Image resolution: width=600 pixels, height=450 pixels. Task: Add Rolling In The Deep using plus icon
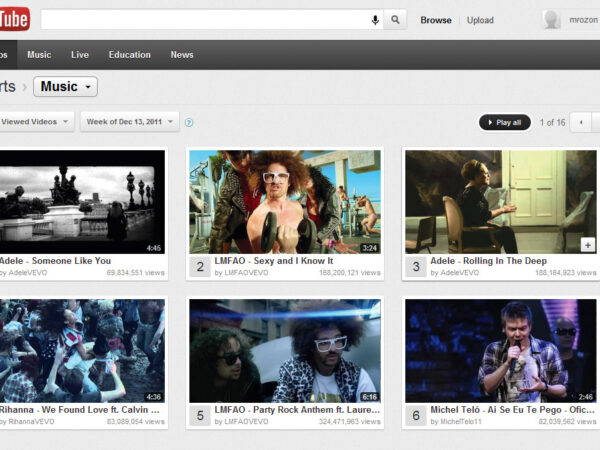coord(587,244)
